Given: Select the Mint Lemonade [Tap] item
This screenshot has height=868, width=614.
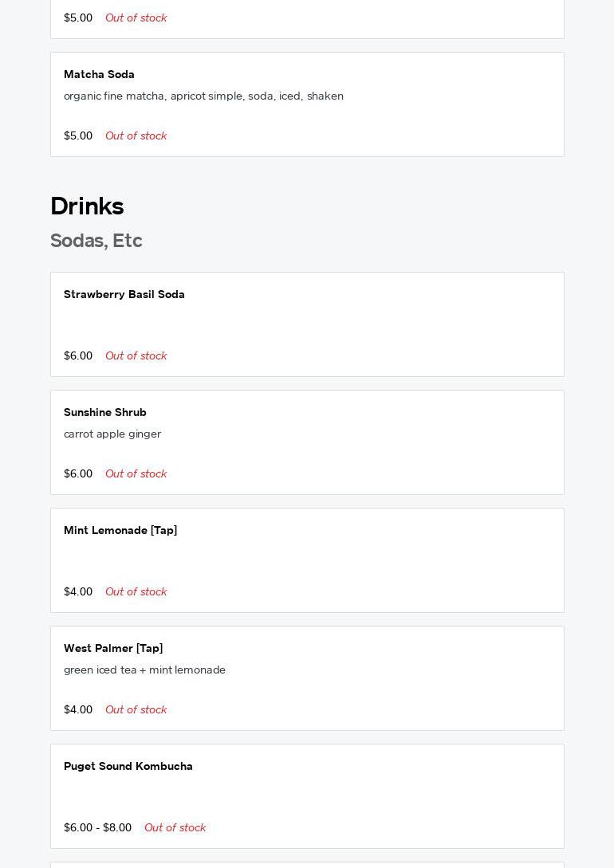Looking at the screenshot, I should pos(120,530).
